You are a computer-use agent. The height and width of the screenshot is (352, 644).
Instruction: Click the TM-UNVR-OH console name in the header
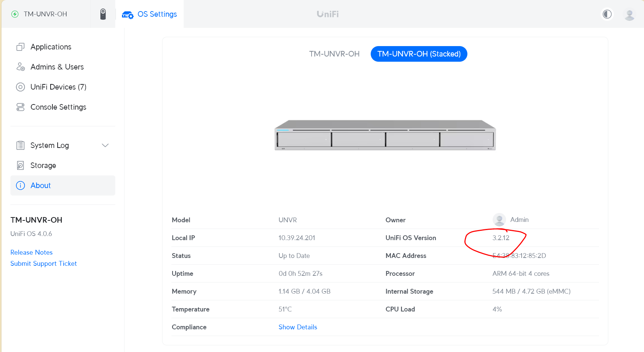[45, 14]
